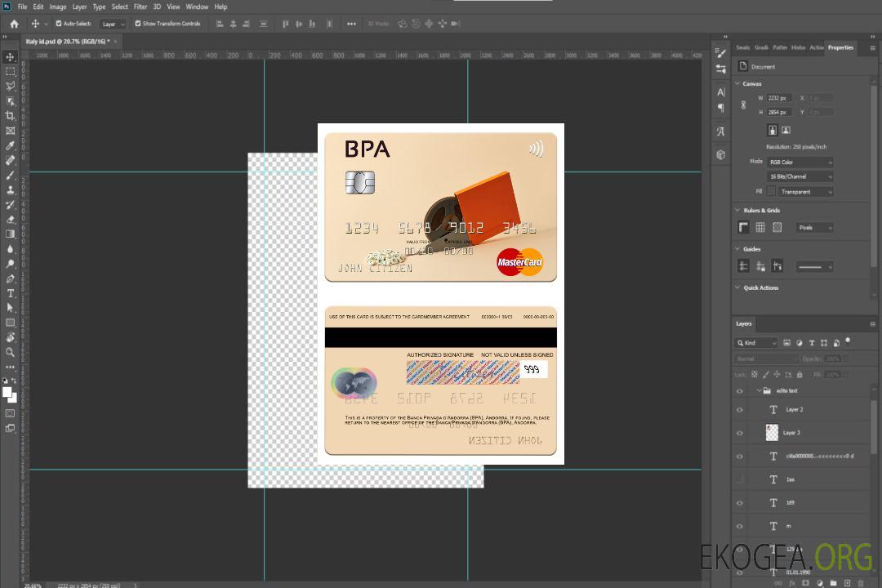Toggle the Auto-Select checkbox
The width and height of the screenshot is (882, 588).
(x=59, y=24)
